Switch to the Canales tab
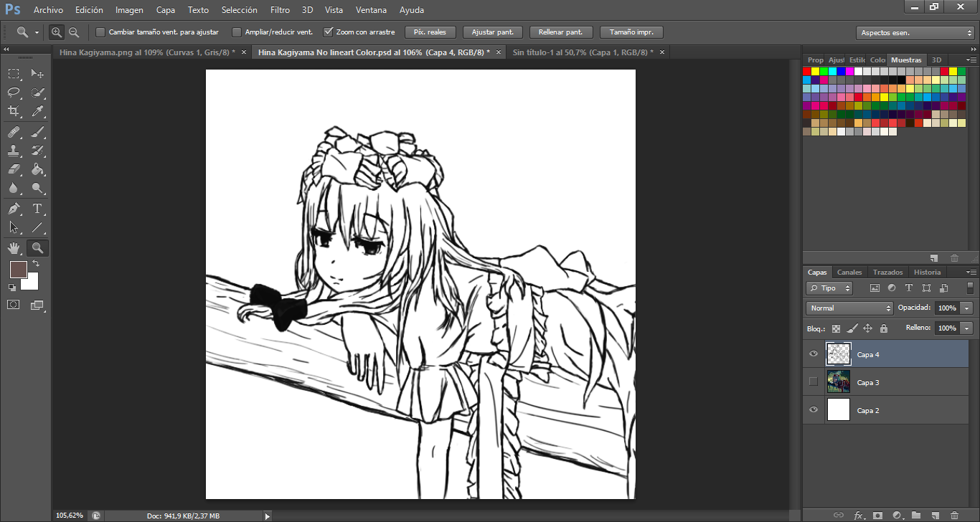 [849, 272]
